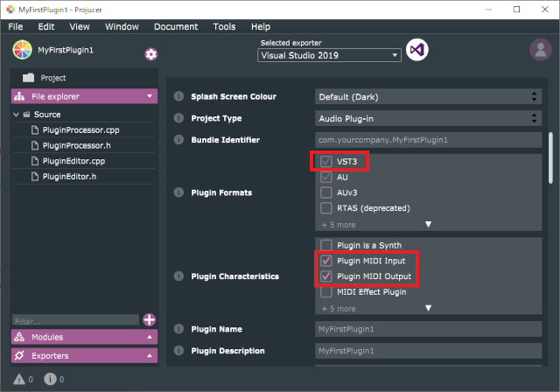The width and height of the screenshot is (560, 392).
Task: Click the Projucer colour-wheel project icon
Action: pyautogui.click(x=22, y=50)
